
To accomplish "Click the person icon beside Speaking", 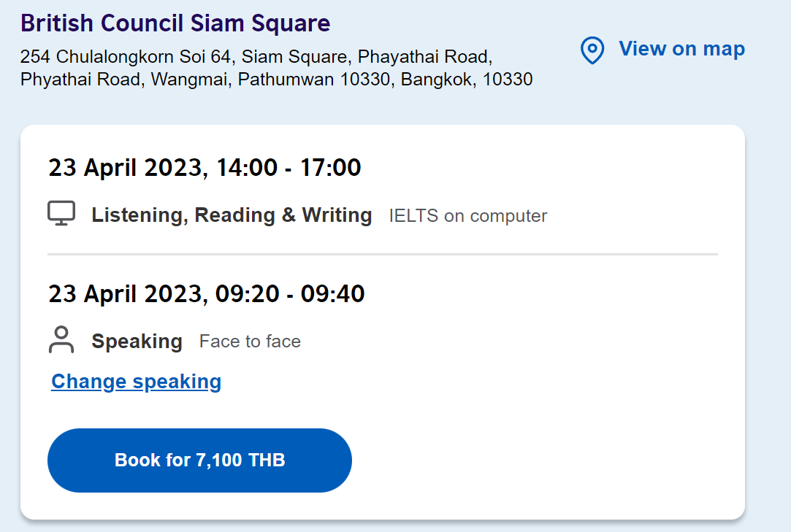I will [61, 340].
